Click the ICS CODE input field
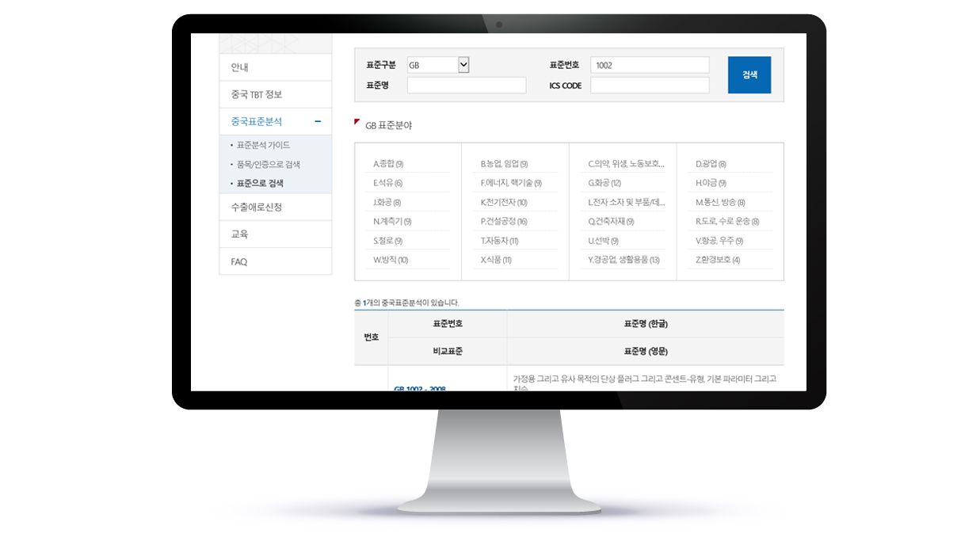Image resolution: width=980 pixels, height=537 pixels. click(x=650, y=86)
